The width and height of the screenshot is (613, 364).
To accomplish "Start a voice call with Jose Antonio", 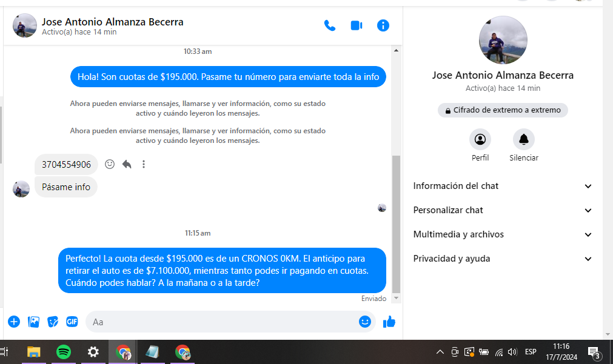I will [x=330, y=25].
